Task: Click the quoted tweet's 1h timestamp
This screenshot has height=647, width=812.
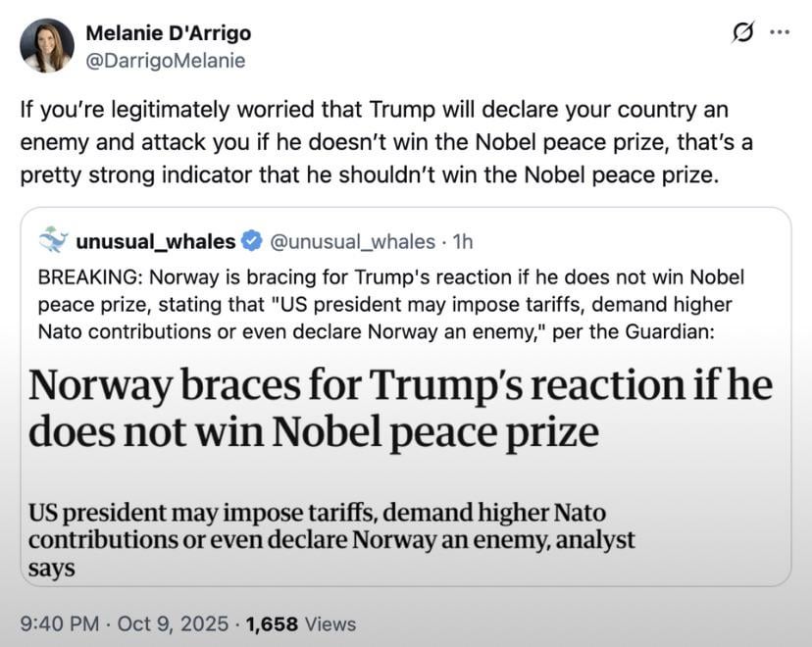Action: click(460, 241)
